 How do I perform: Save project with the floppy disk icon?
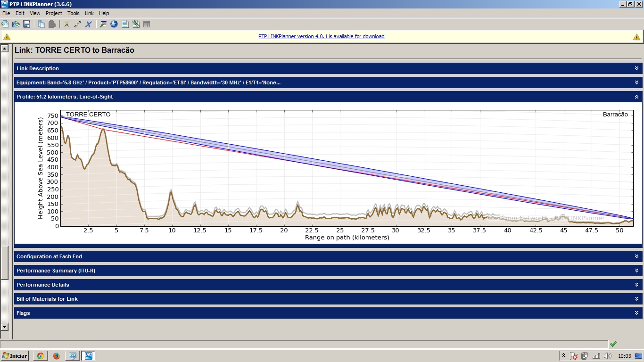pyautogui.click(x=26, y=24)
